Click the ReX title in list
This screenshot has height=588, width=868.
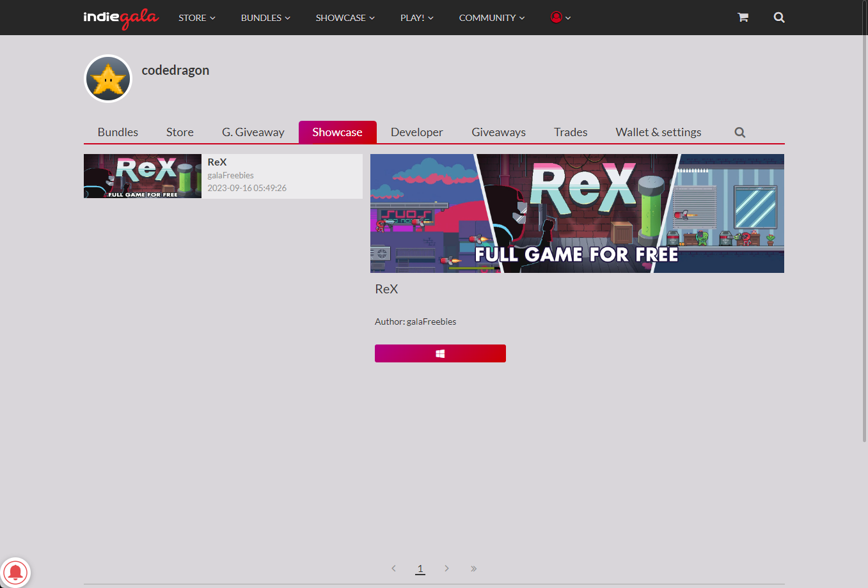[217, 162]
